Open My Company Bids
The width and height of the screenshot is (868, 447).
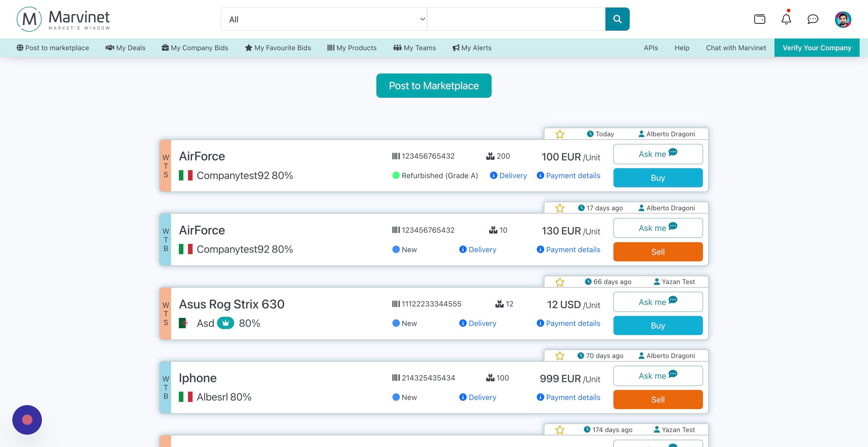point(195,48)
